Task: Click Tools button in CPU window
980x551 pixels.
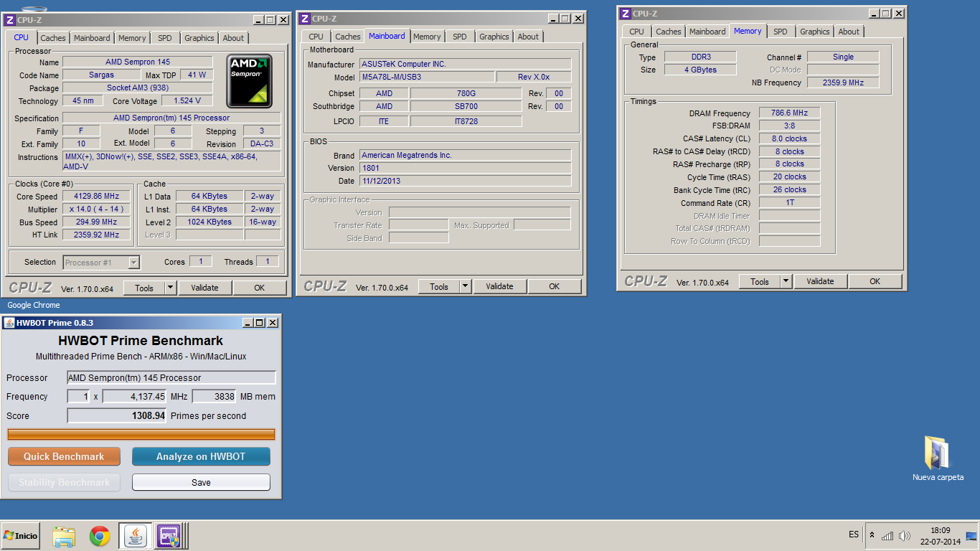Action: click(x=144, y=288)
